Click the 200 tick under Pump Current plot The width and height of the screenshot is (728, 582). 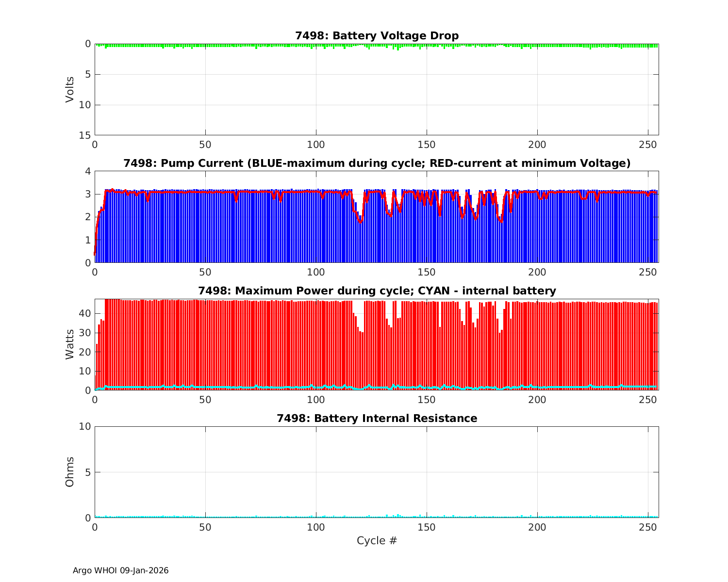pyautogui.click(x=537, y=273)
